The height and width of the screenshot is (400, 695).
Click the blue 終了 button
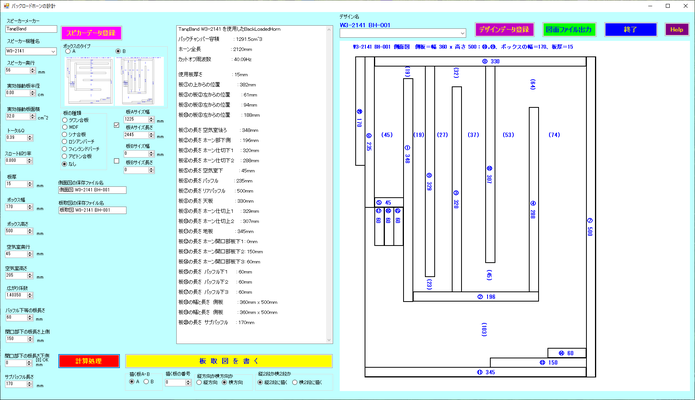coord(630,29)
